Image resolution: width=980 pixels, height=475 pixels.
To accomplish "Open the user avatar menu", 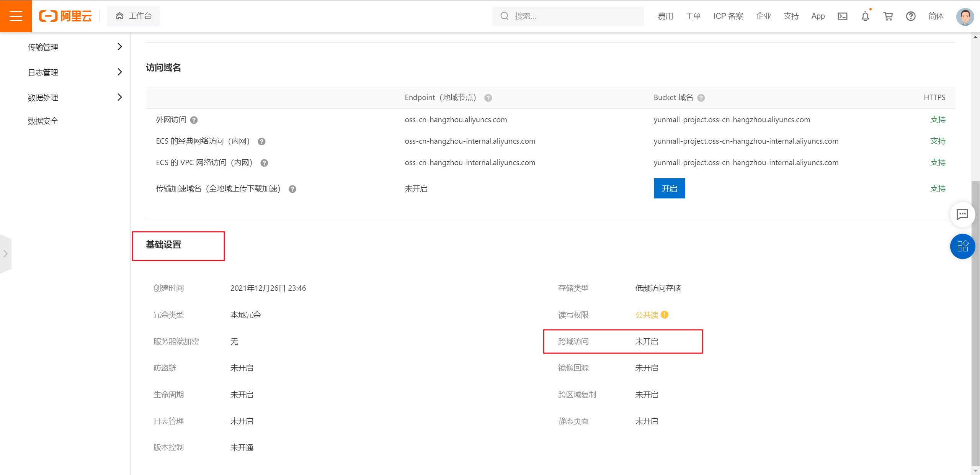I will (x=965, y=16).
